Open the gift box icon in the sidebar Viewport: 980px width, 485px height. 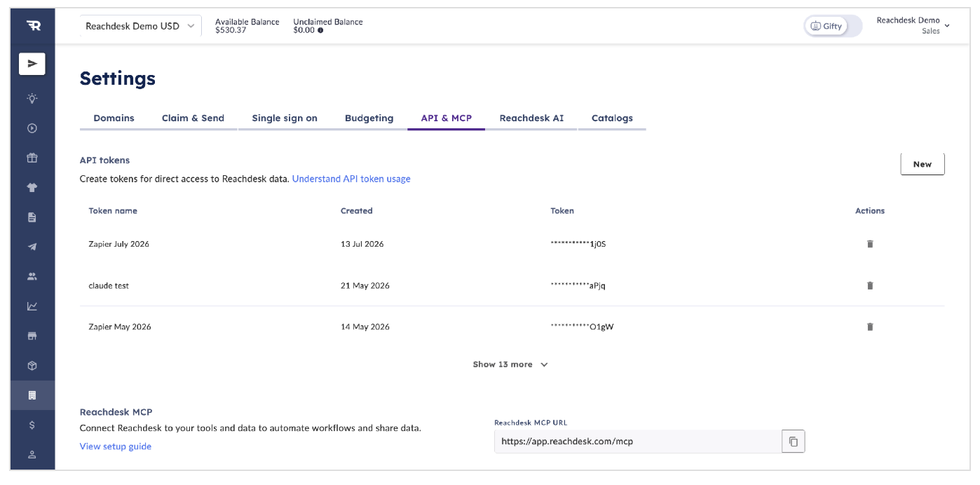pos(32,158)
